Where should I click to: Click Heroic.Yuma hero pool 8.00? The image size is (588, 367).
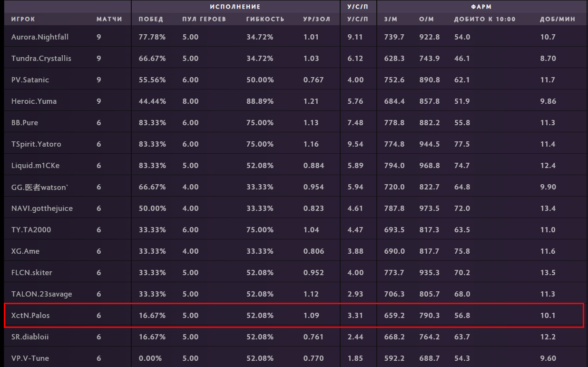(x=190, y=101)
